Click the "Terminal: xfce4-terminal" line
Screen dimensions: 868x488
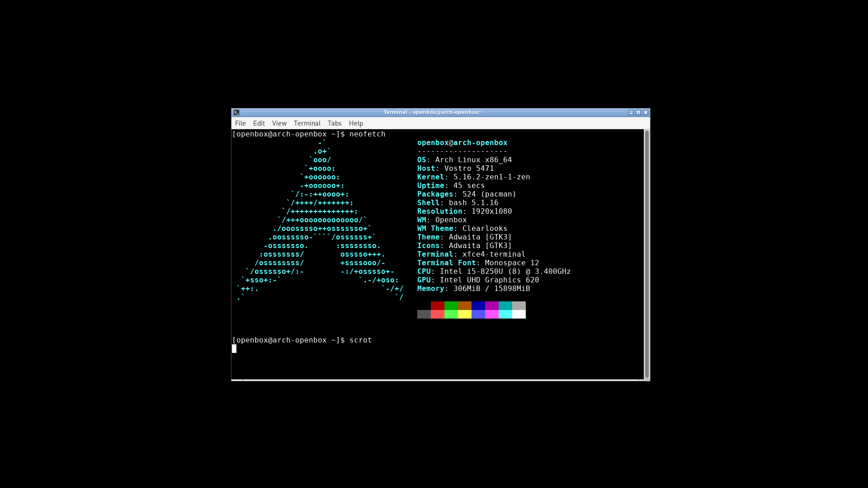[472, 254]
